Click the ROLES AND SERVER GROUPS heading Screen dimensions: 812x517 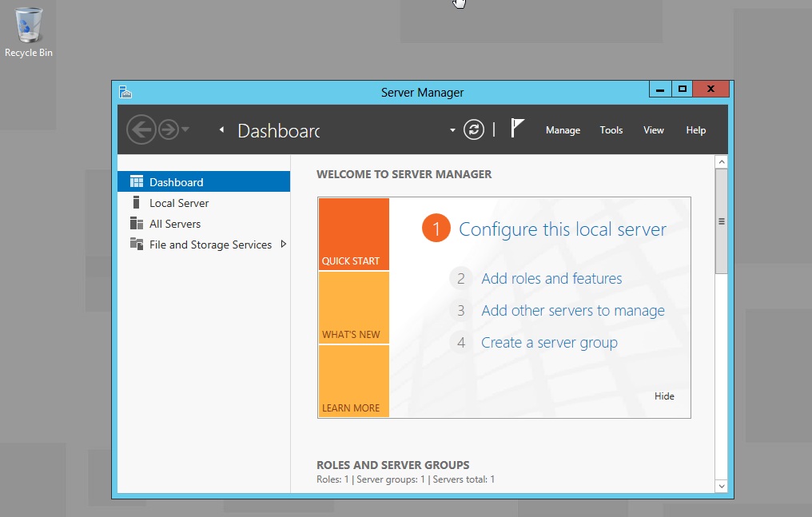[x=393, y=465]
